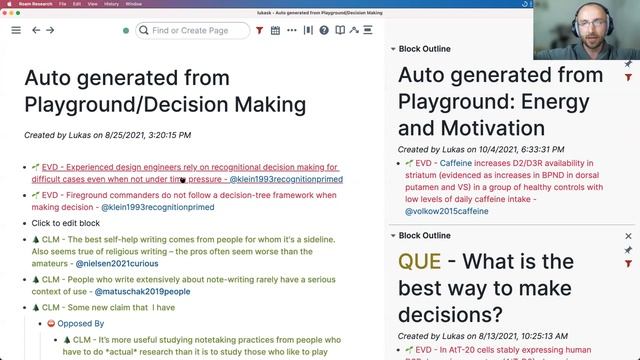Screen dimensions: 640x360
Task: Open the @volkow2015caffeine reference in sidebar
Action: (x=447, y=211)
